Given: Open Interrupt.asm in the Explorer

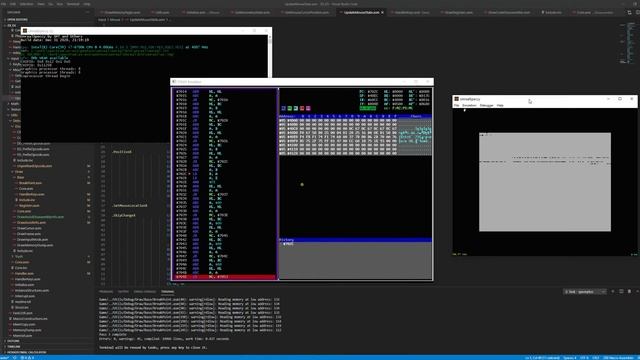Looking at the screenshot, I should coord(24,296).
